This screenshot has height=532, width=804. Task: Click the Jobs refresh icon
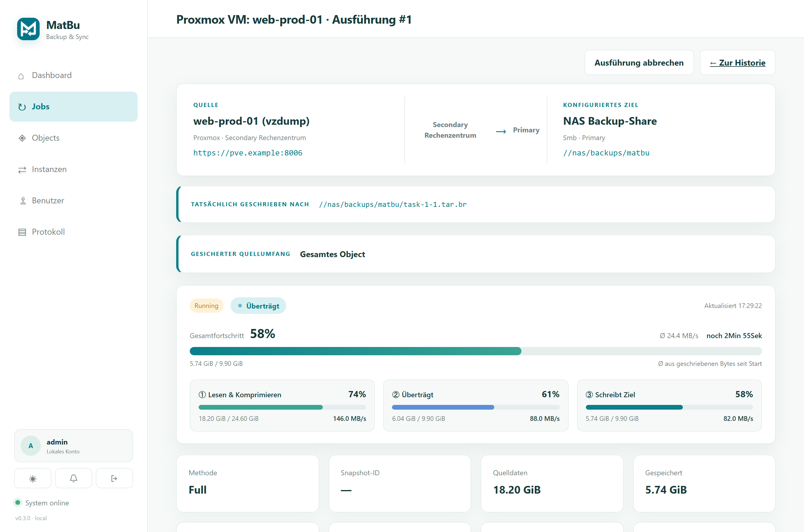pyautogui.click(x=22, y=107)
